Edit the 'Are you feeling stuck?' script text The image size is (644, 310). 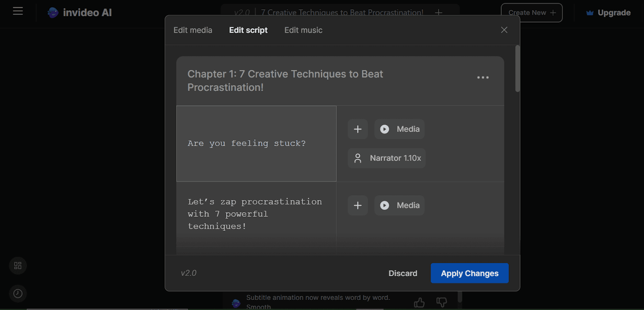[247, 143]
